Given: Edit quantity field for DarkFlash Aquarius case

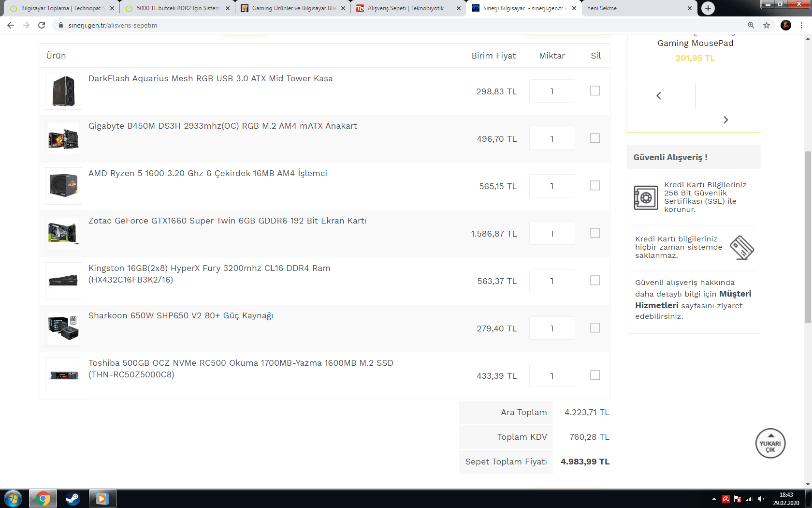Looking at the screenshot, I should click(x=552, y=91).
